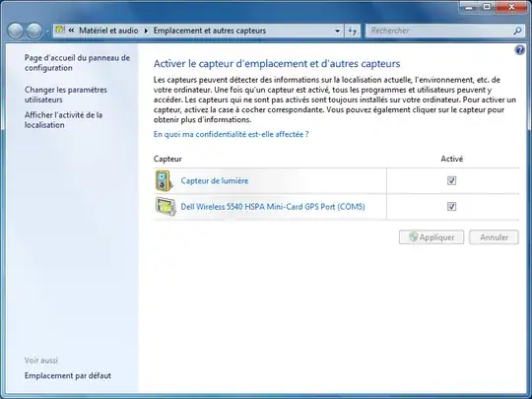Select Emplacement et autres capteurs breadcrumb
This screenshot has height=399, width=532.
coord(210,31)
